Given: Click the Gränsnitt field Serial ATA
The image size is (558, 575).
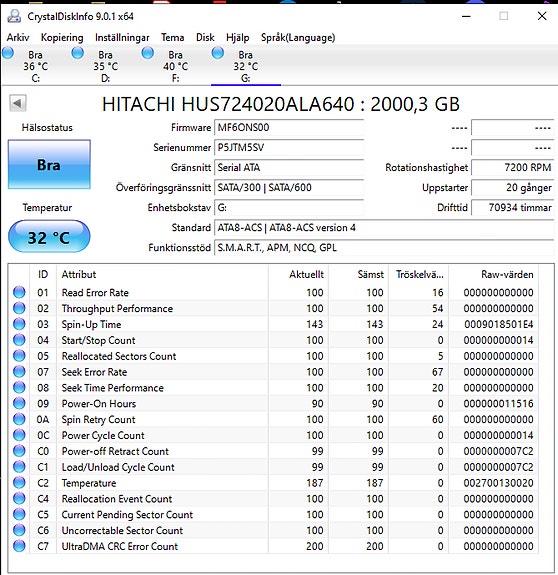Looking at the screenshot, I should click(x=289, y=168).
